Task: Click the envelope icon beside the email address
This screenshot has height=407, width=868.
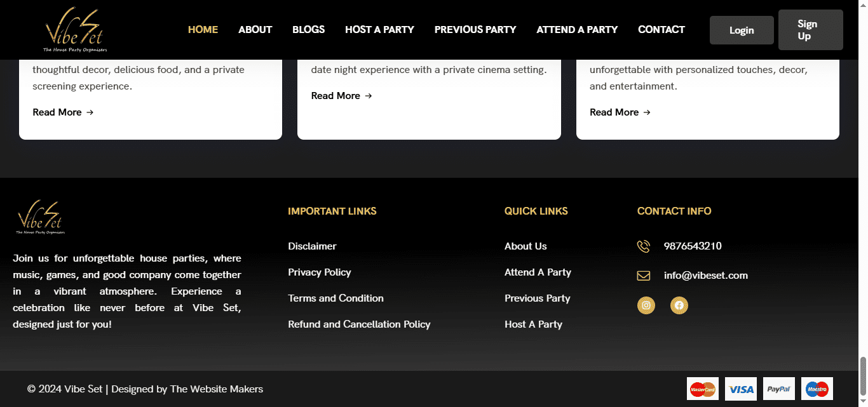Action: pyautogui.click(x=644, y=276)
